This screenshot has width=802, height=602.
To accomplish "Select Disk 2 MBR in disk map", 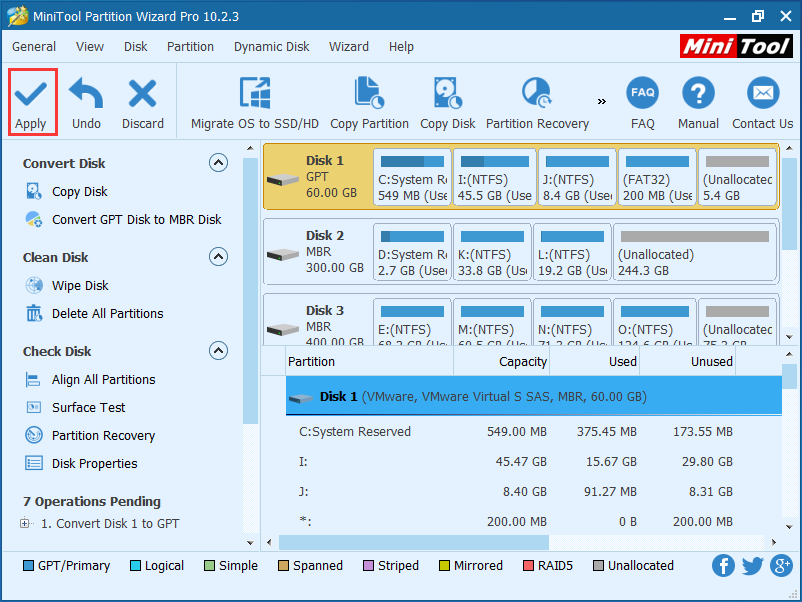I will (x=318, y=252).
